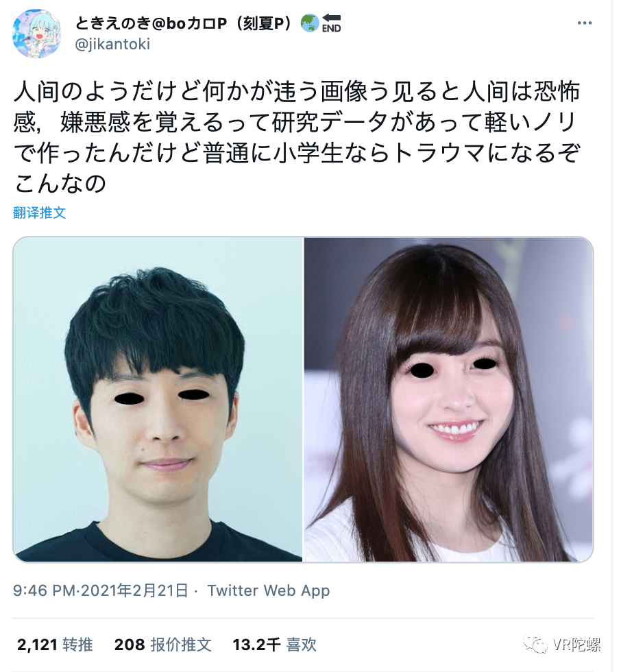The image size is (621, 672).
Task: Open the tweet's three-dot more menu
Action: click(x=584, y=23)
